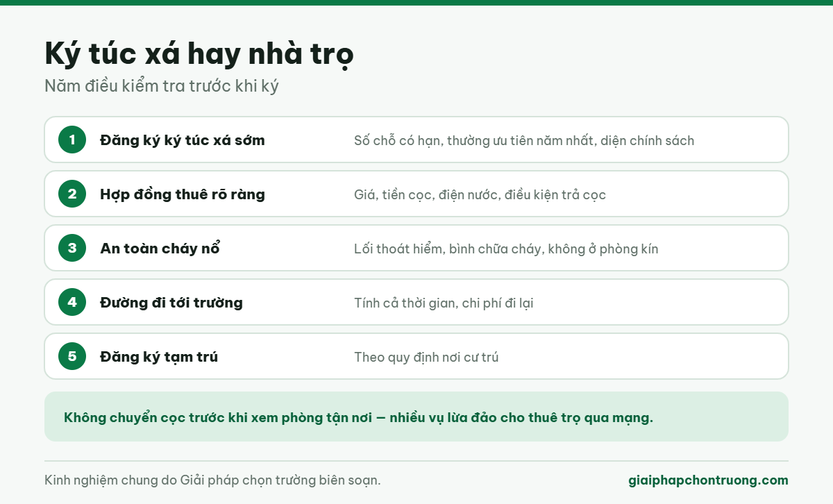Click text "Giá, tiền cọc, điện nước, điều kiện trả cọc"

coord(480,194)
